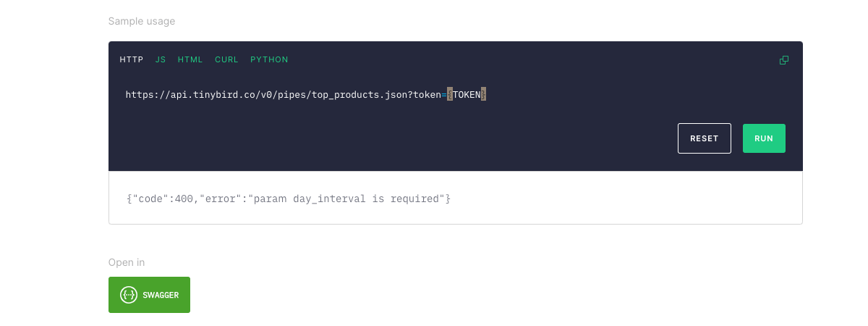868x326 pixels.
Task: Click the highlighted TOKEN placeholder
Action: pos(467,95)
